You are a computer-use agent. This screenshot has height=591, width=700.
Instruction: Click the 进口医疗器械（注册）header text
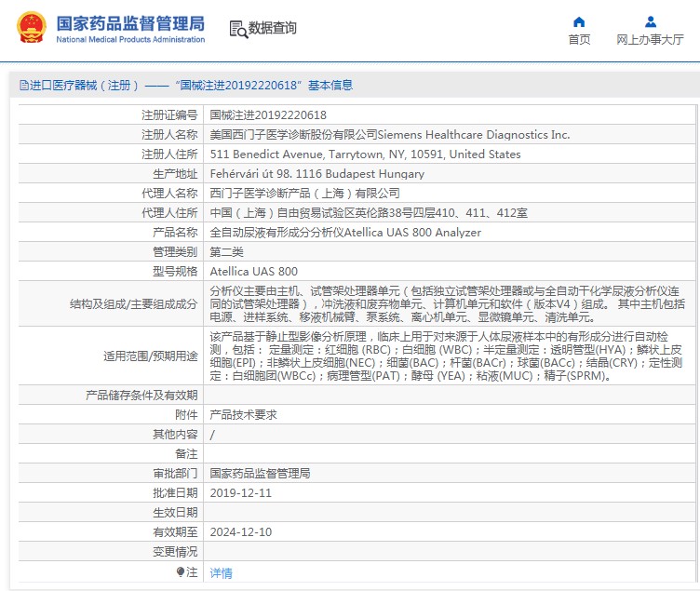coord(84,85)
